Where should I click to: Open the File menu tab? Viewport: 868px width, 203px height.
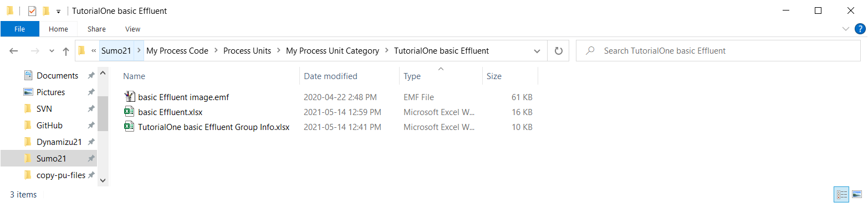coord(19,29)
